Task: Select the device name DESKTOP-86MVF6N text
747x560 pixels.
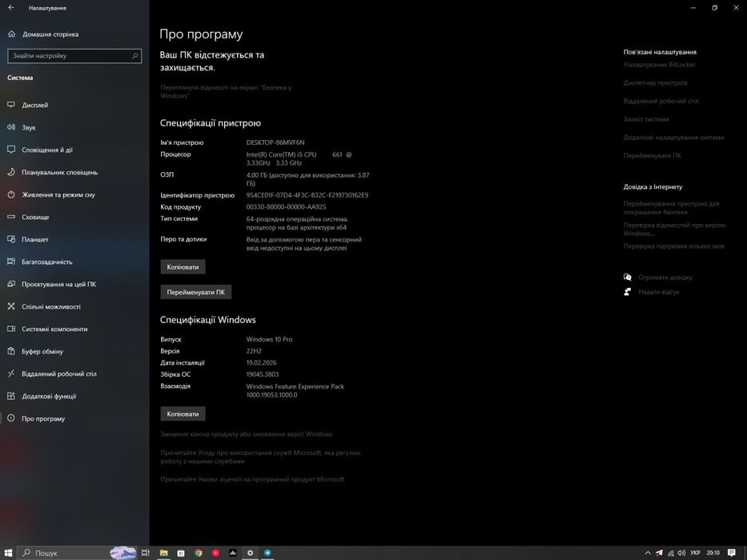Action: [275, 142]
